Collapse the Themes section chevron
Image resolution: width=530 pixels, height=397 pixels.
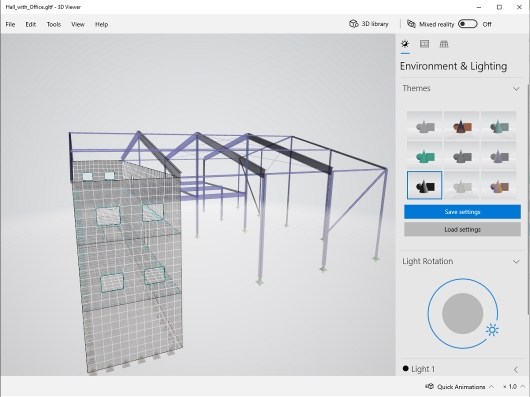coord(516,89)
